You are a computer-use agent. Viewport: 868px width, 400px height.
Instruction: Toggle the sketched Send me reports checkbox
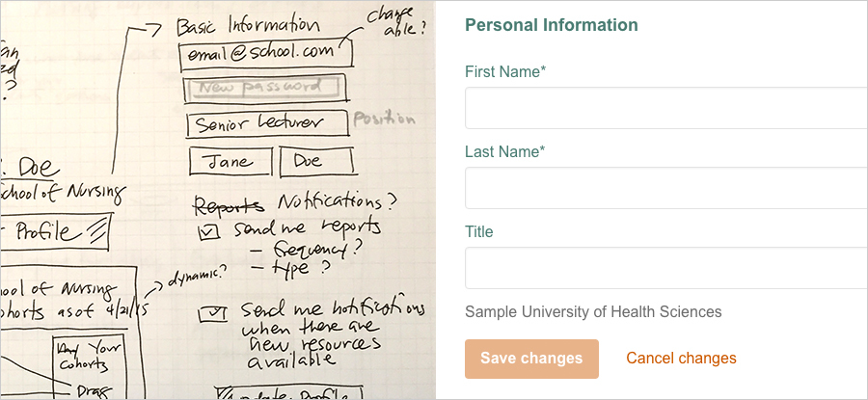(x=207, y=231)
